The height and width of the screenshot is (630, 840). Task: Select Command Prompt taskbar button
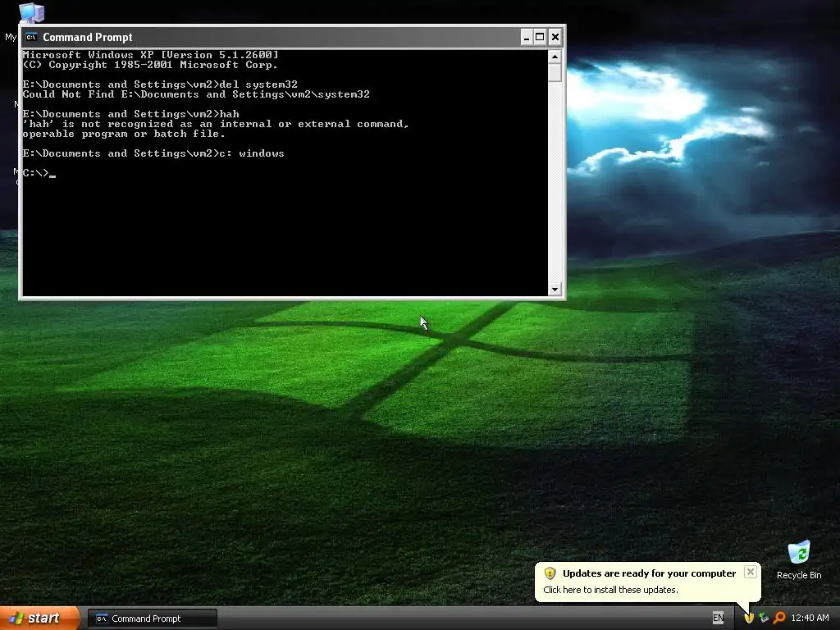click(x=153, y=619)
